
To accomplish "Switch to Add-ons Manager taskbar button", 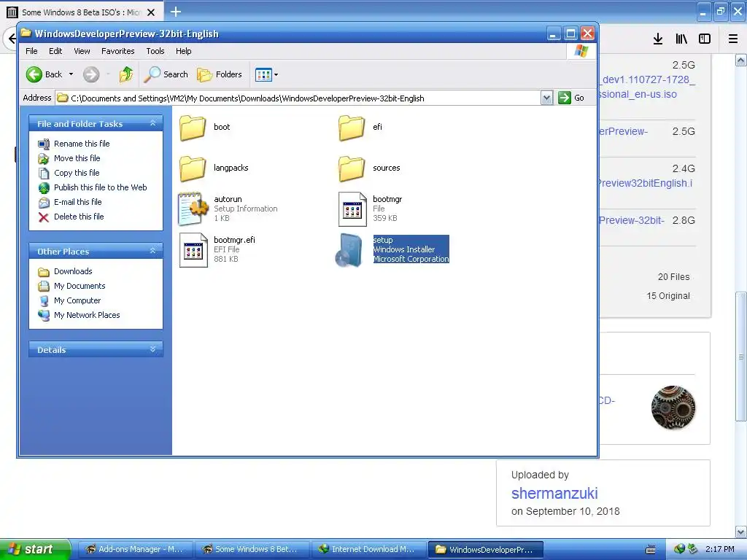I will tap(135, 549).
